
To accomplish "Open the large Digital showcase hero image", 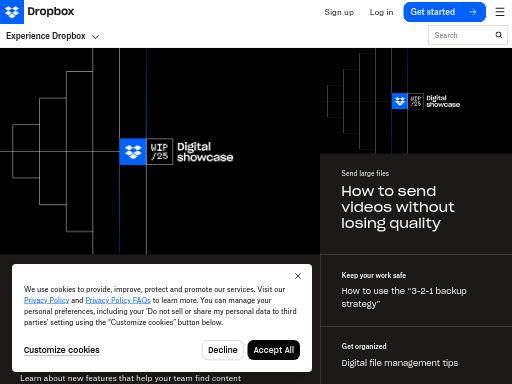I will point(160,151).
